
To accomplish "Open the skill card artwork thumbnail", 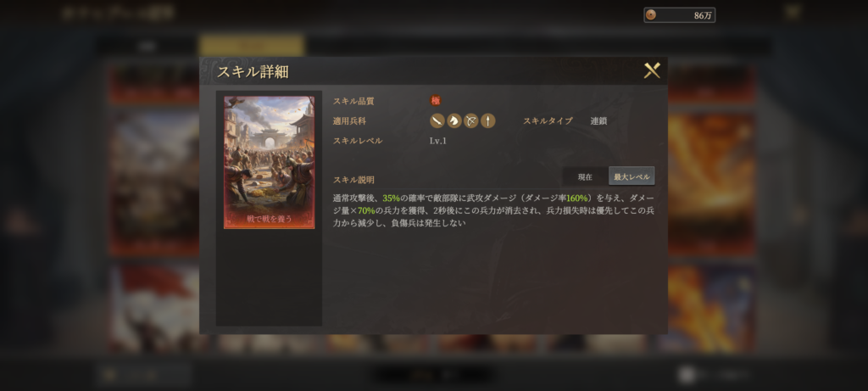I will (x=269, y=162).
